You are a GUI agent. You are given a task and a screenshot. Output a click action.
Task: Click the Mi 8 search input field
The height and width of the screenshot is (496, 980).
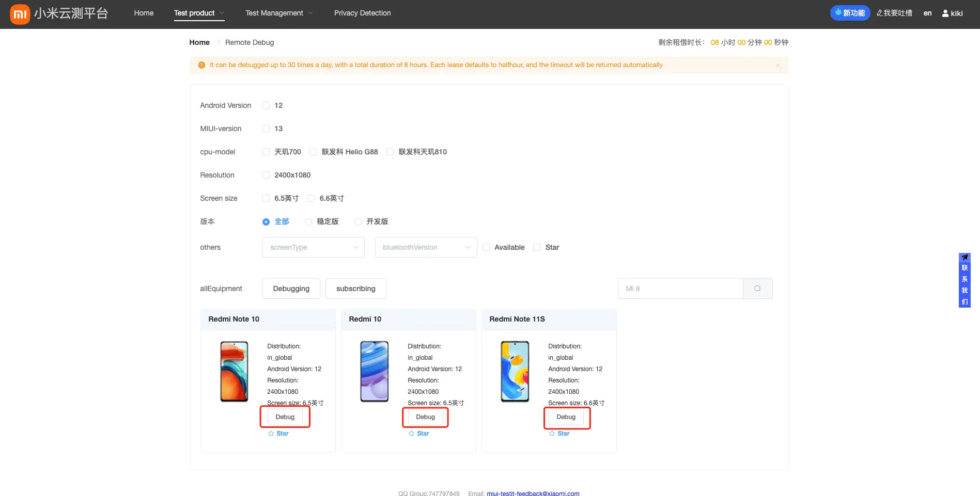pyautogui.click(x=680, y=289)
